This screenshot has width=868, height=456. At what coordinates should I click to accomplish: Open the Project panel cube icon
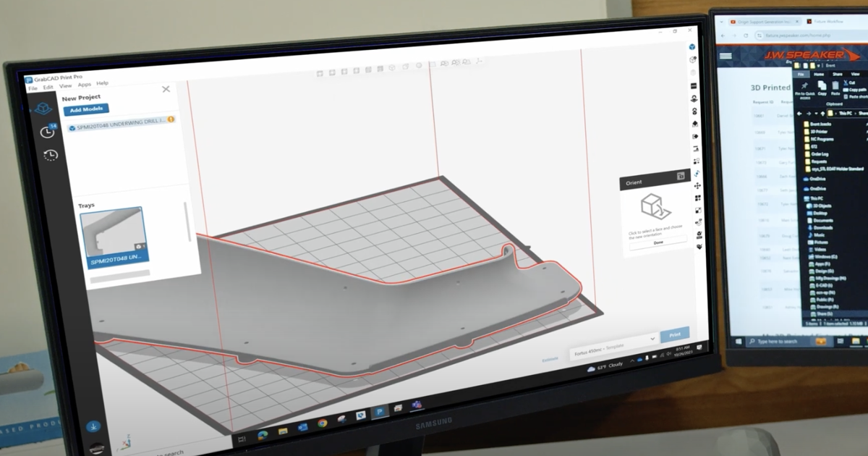(x=43, y=109)
